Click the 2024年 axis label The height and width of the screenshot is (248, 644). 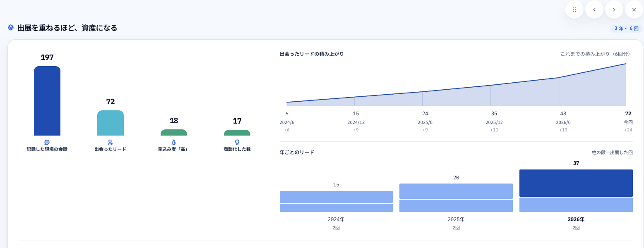(x=336, y=219)
